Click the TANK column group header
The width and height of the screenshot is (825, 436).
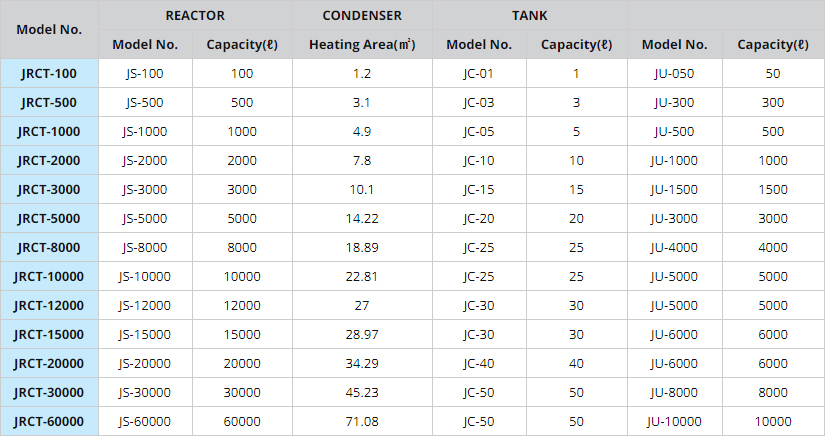point(530,15)
